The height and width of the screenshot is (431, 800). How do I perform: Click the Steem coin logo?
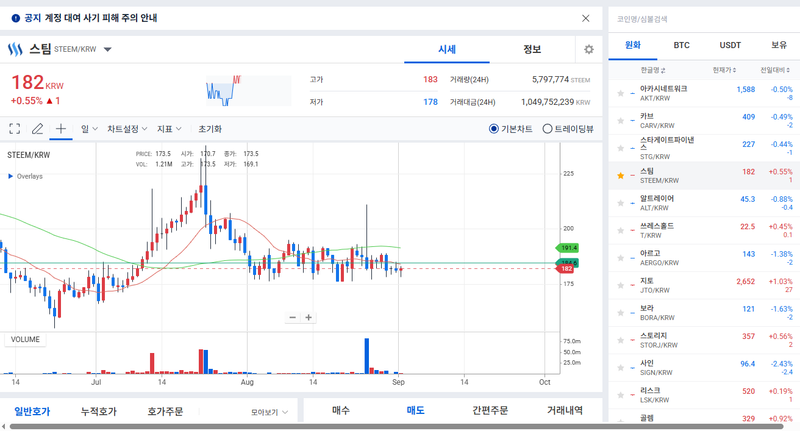coord(15,49)
